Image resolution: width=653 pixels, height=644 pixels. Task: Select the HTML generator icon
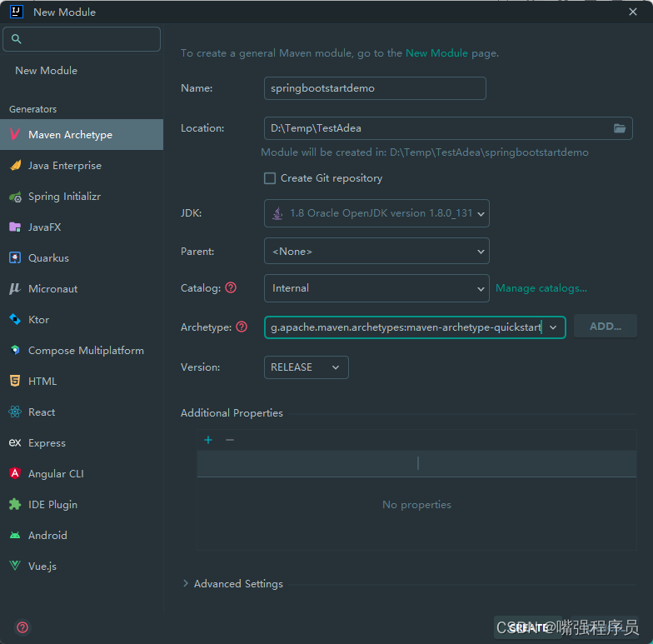tap(15, 381)
